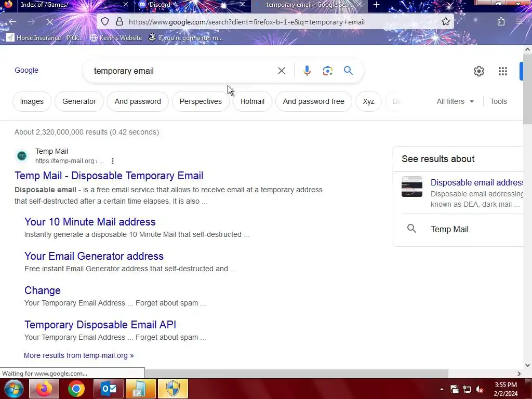
Task: Bookmark this page with star icon
Action: [x=445, y=22]
